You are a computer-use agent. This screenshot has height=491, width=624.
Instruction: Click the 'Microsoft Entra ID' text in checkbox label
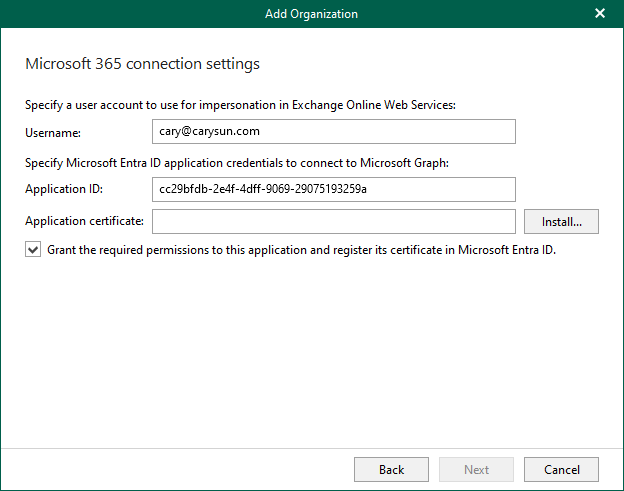[x=505, y=250]
